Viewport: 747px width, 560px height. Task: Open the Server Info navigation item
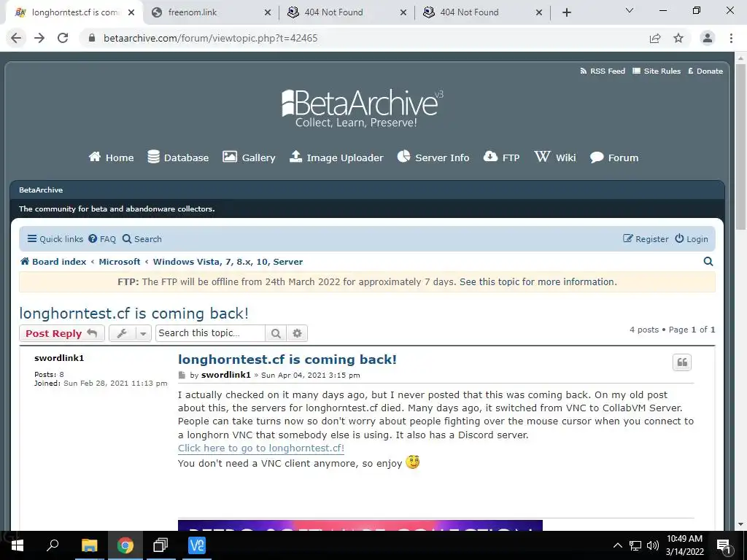pos(433,157)
